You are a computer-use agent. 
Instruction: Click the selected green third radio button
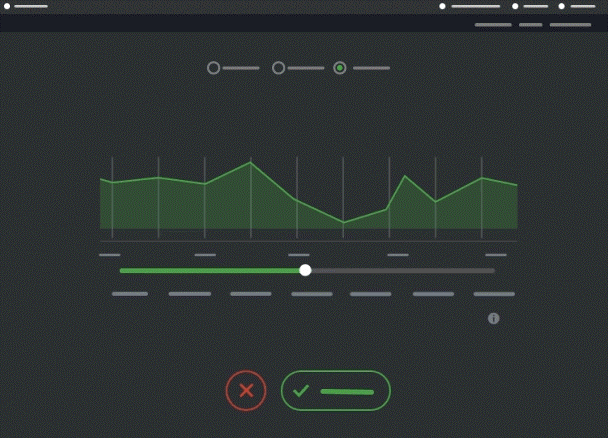click(x=340, y=68)
